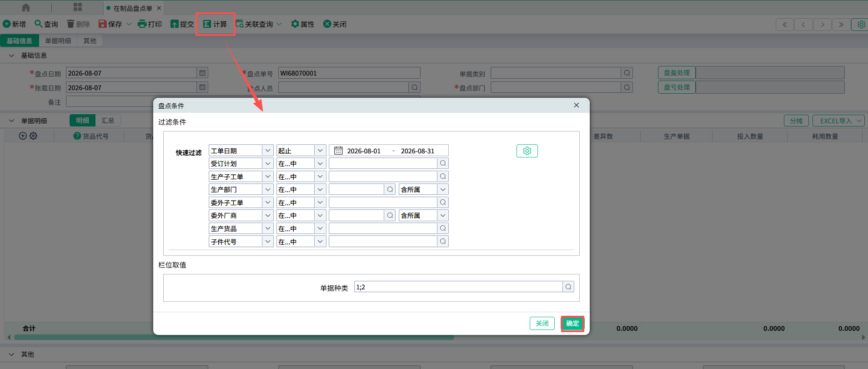Go to first record navigation arrow

coord(785,25)
